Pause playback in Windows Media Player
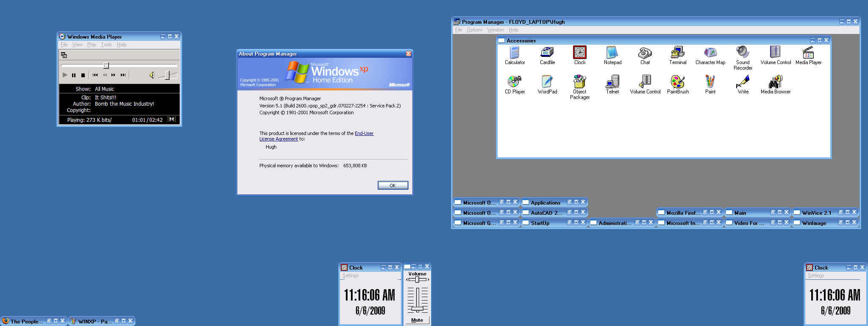The height and width of the screenshot is (326, 868). pos(74,75)
